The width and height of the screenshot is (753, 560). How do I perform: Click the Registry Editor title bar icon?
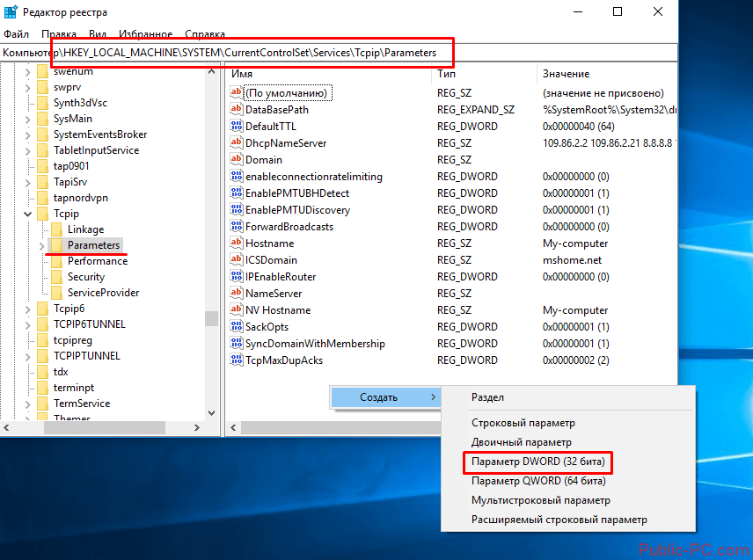11,12
